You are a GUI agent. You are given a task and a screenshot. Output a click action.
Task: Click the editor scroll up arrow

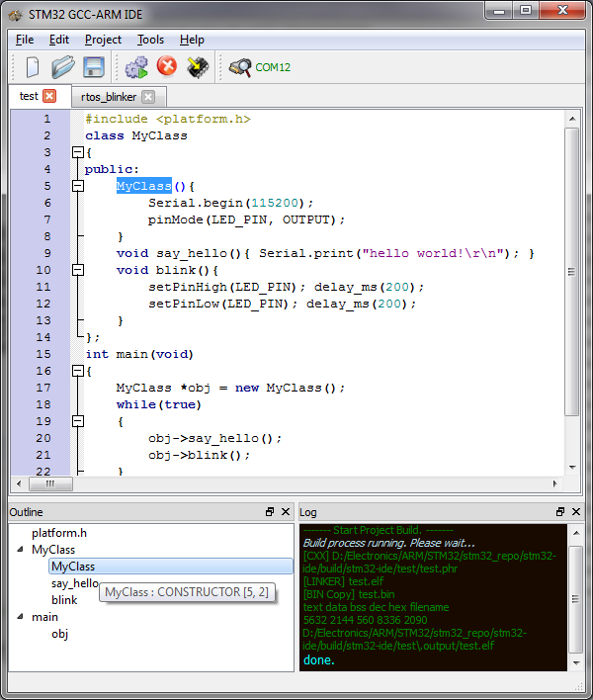(572, 119)
